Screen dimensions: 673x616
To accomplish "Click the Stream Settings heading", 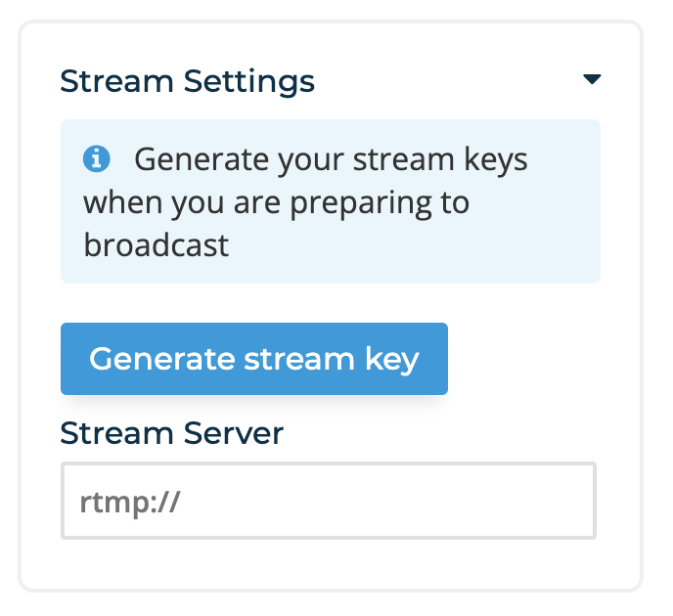I will (x=187, y=81).
